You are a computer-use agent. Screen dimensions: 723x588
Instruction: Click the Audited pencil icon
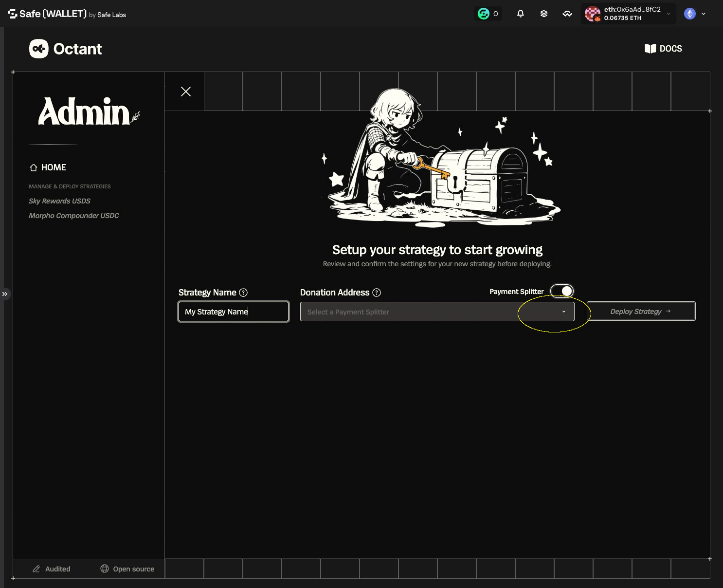coord(36,569)
